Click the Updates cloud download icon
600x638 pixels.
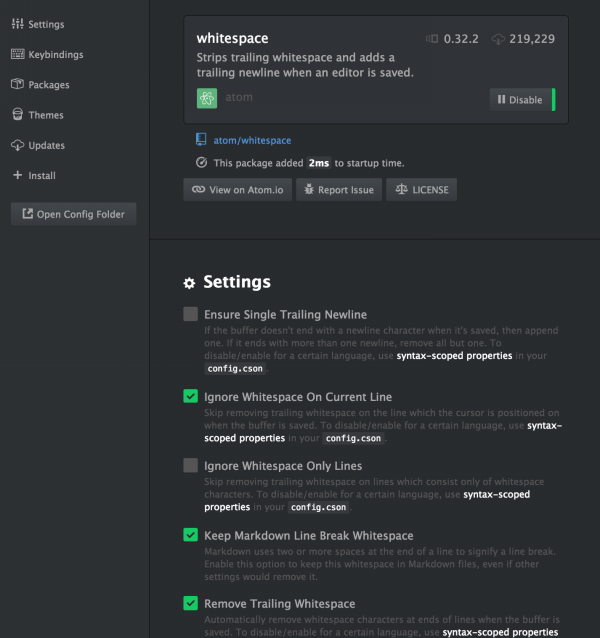(x=17, y=145)
